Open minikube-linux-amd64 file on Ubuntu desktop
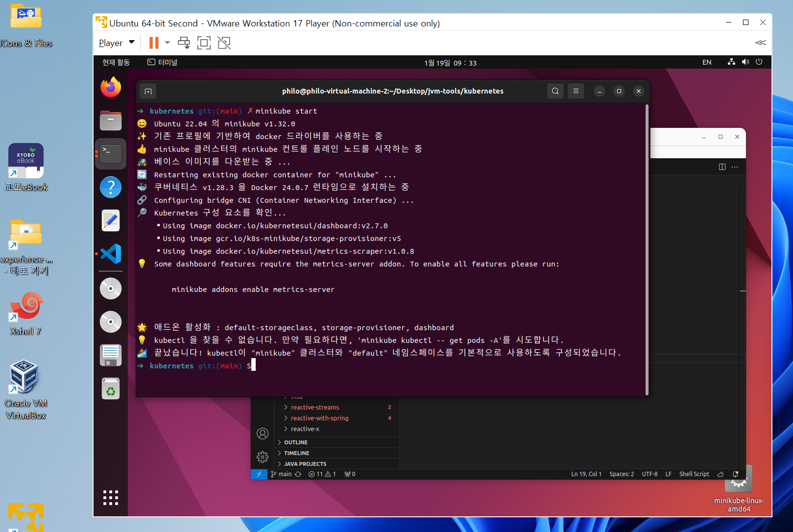The image size is (793, 532). 739,490
